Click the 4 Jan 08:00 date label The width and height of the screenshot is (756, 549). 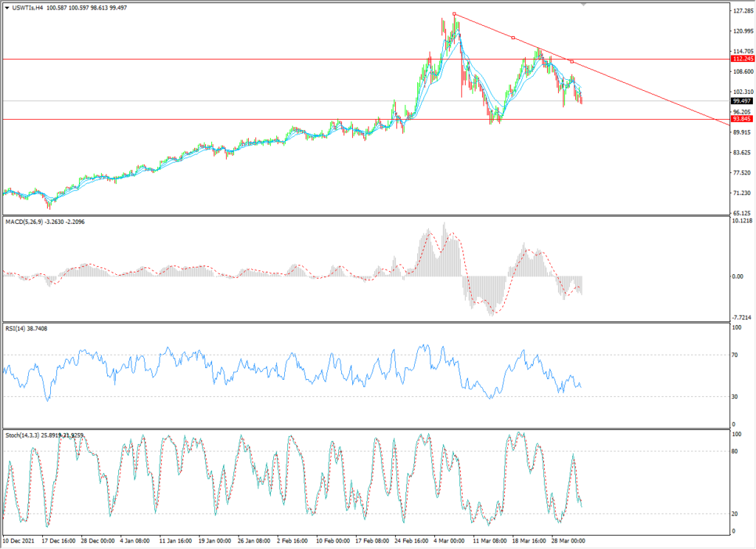135,541
